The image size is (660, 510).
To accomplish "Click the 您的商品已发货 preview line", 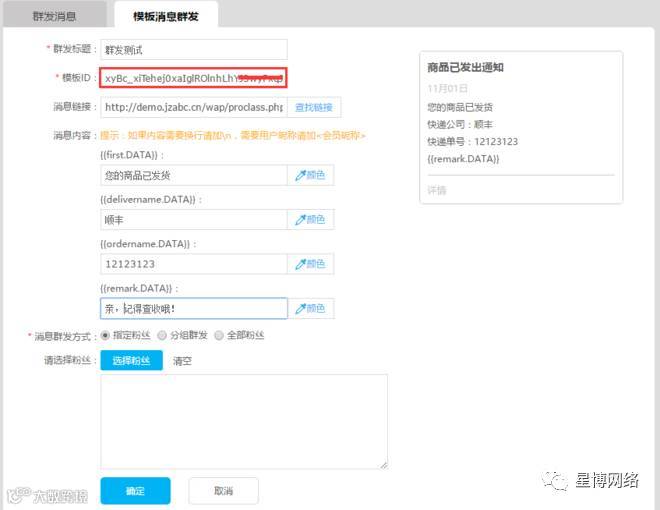I will [460, 107].
